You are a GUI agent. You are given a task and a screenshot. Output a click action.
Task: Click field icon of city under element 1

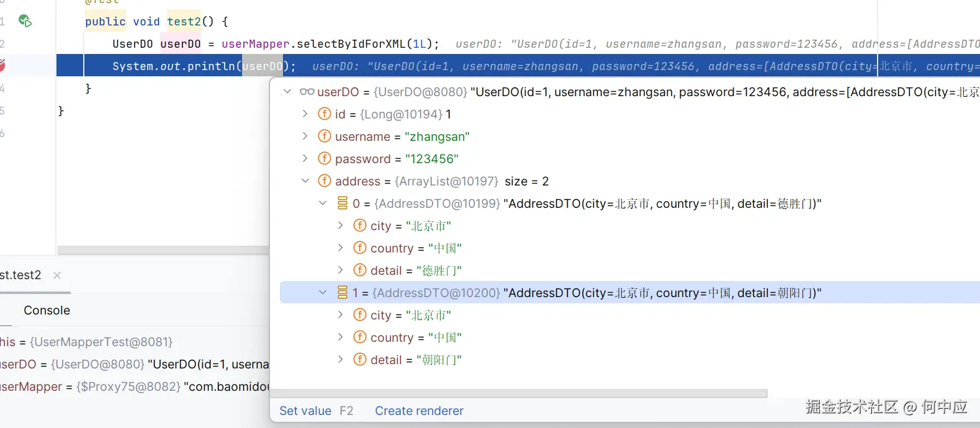(359, 315)
